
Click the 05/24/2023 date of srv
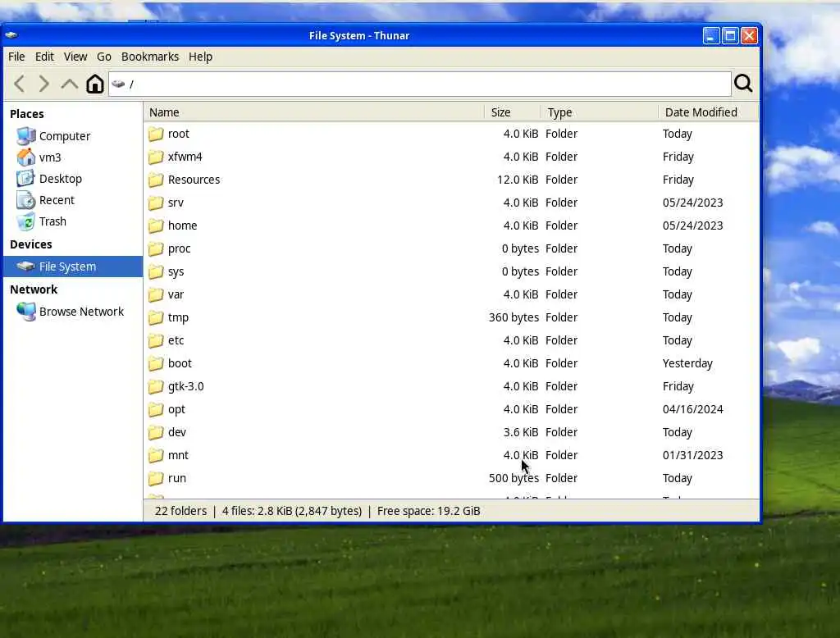692,203
